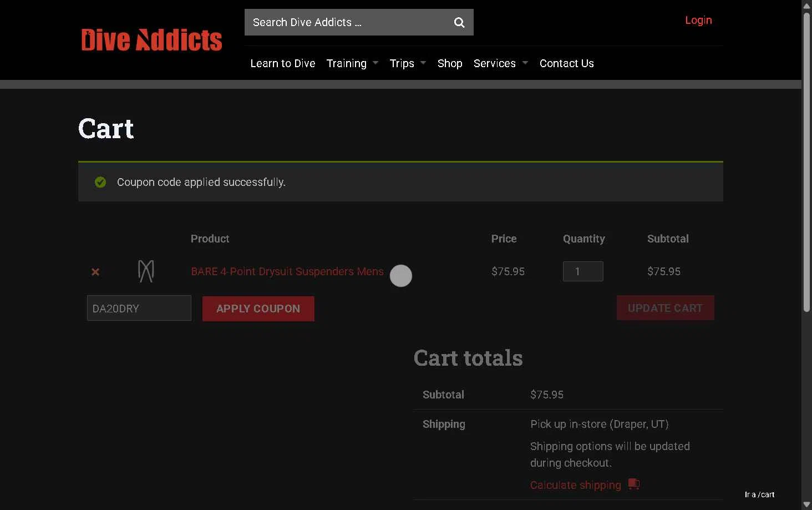Click the quantity field for suspenders
This screenshot has width=812, height=510.
[583, 271]
